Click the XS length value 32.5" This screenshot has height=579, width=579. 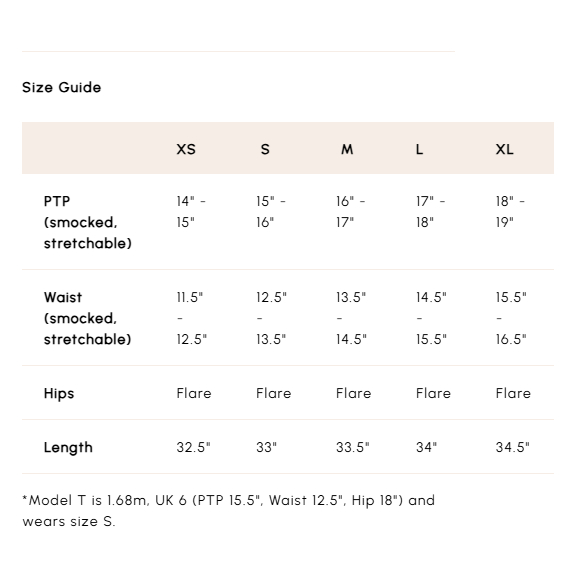click(193, 447)
